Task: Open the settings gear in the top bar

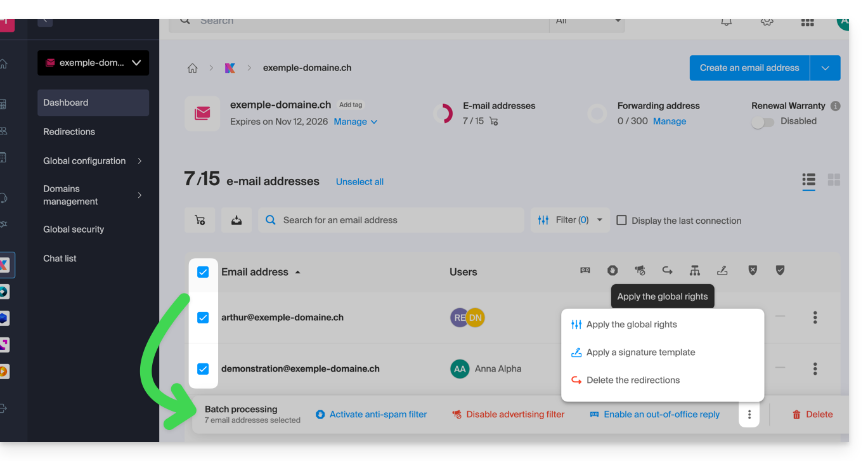Action: 767,22
